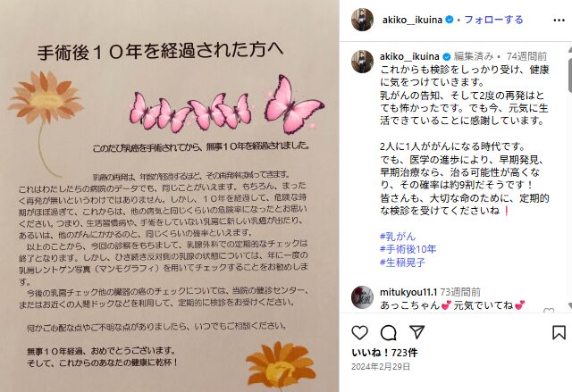Click the 2024年2月29日 post date
This screenshot has height=392, width=572.
[381, 366]
